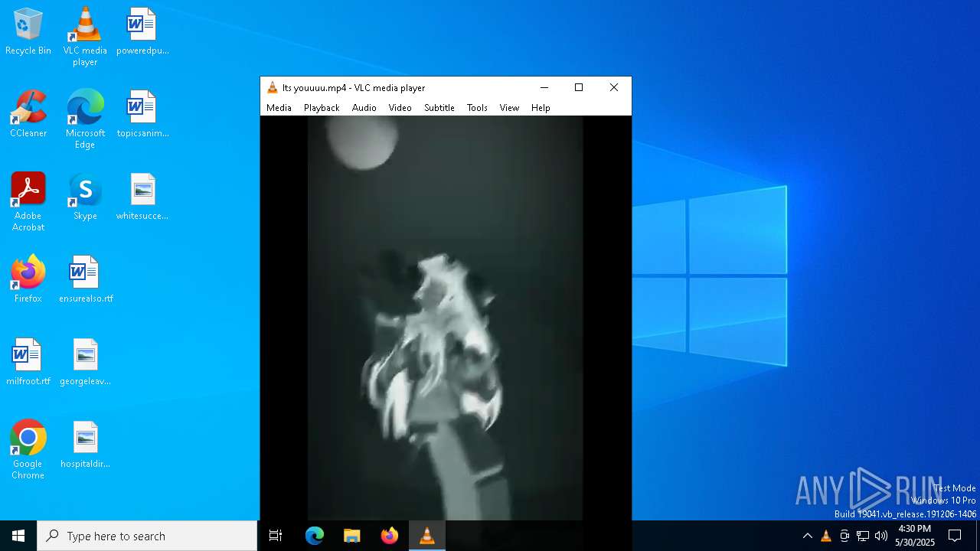Open the notification center icon

[955, 536]
